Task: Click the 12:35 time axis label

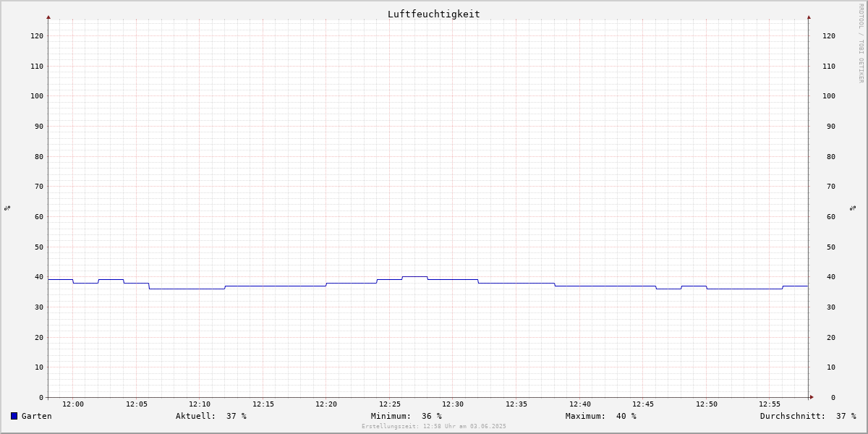Action: point(516,404)
